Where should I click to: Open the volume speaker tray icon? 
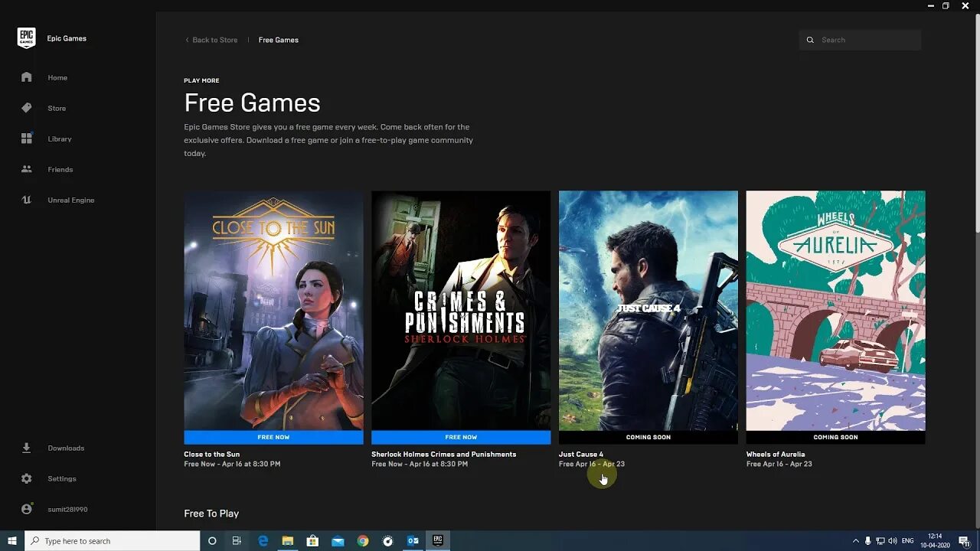pyautogui.click(x=893, y=541)
